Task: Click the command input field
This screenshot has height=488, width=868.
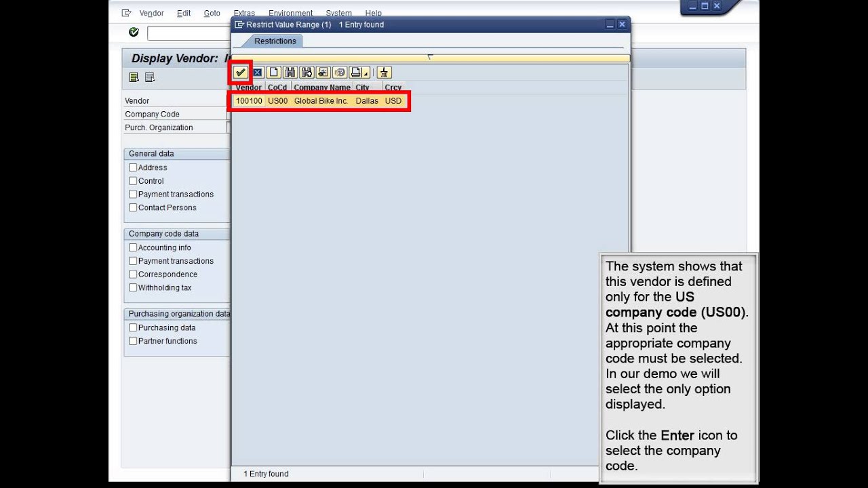Action: 189,33
